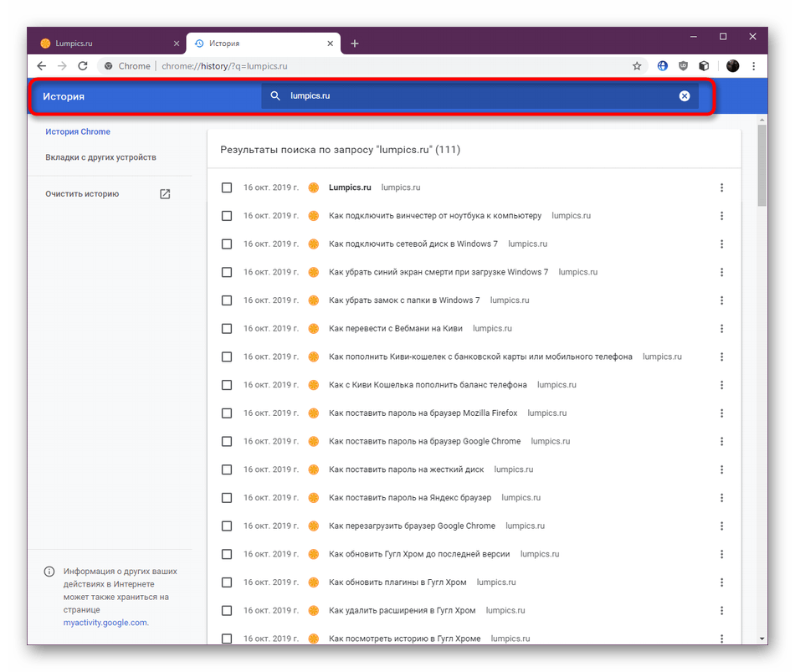Open actions menu for пополнить Киви-кошелек entry

pos(721,357)
